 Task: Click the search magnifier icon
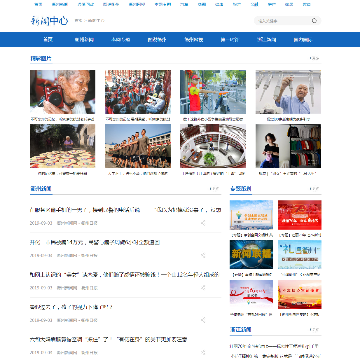tap(314, 21)
